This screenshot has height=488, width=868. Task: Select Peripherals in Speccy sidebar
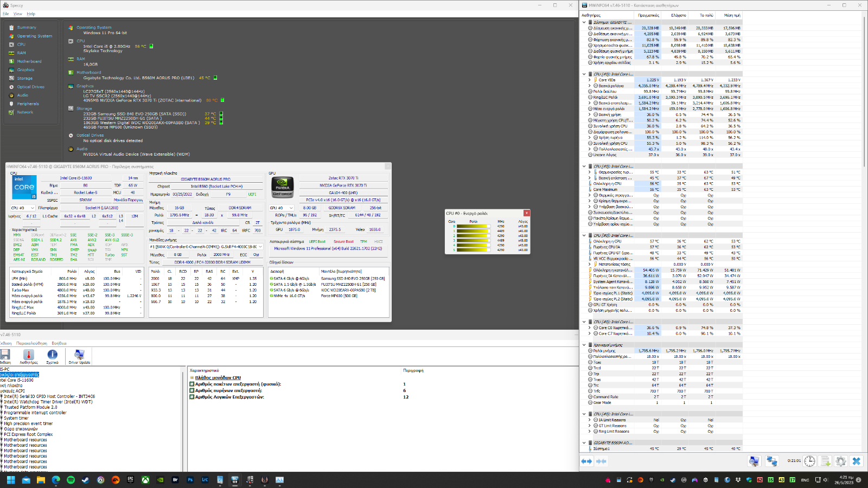pyautogui.click(x=28, y=104)
